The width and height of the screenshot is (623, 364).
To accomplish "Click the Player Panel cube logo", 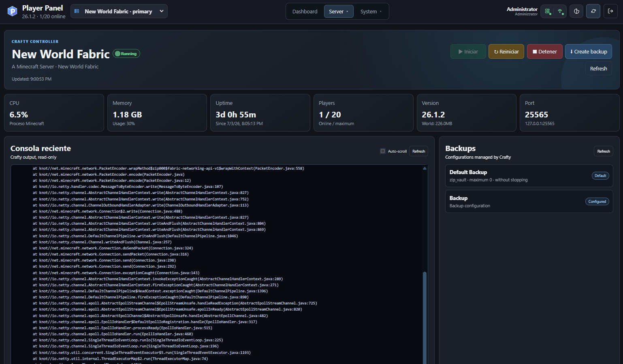I will [x=13, y=11].
